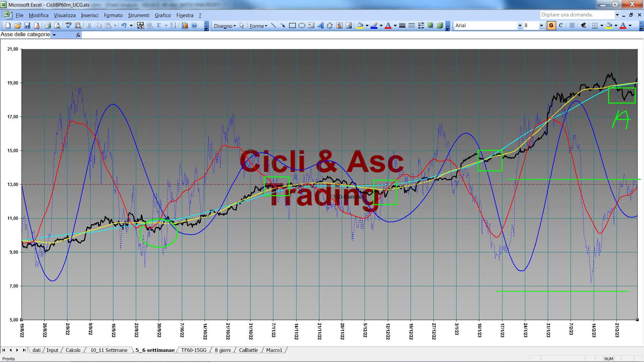The image size is (644, 362).
Task: Open the Finestra menu
Action: 185,15
